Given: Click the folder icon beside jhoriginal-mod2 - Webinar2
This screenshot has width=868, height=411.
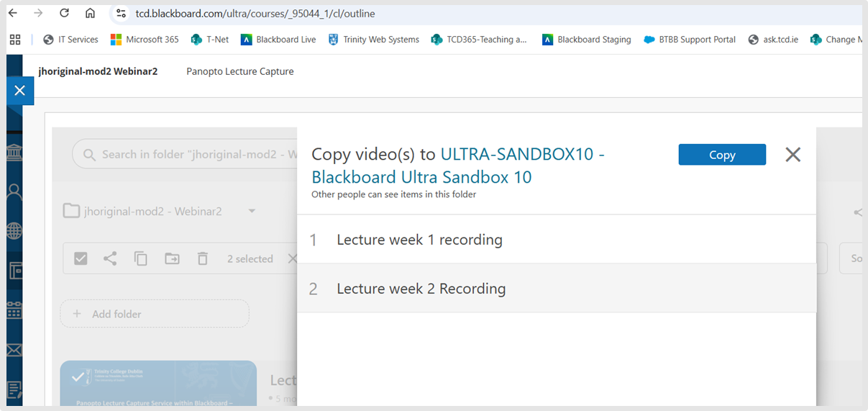Looking at the screenshot, I should (x=71, y=211).
